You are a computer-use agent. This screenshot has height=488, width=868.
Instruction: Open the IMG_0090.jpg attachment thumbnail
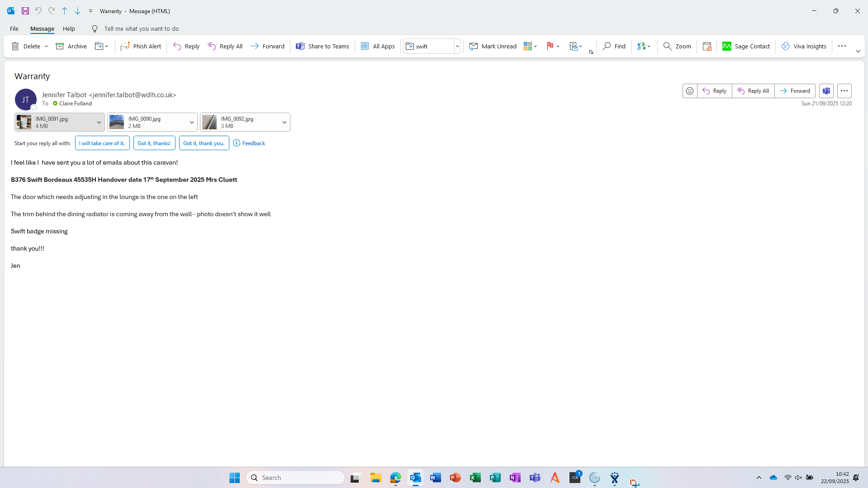coord(117,122)
